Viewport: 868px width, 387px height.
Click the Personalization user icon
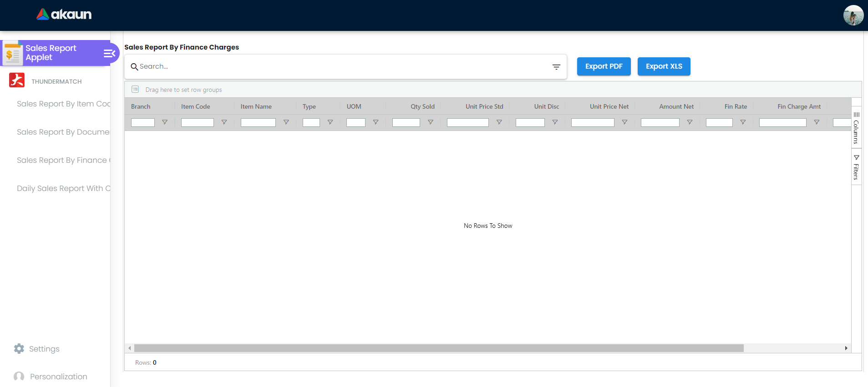19,377
